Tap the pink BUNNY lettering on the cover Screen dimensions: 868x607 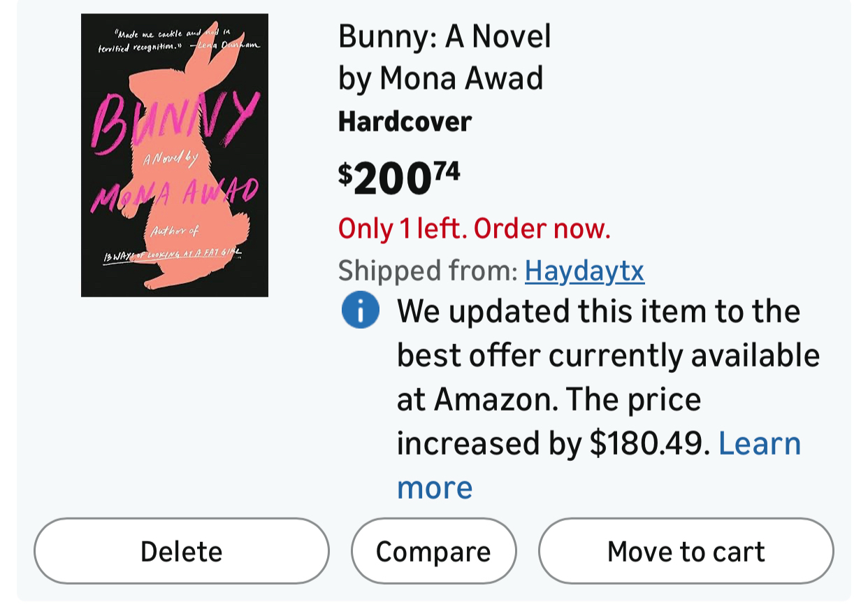point(175,120)
